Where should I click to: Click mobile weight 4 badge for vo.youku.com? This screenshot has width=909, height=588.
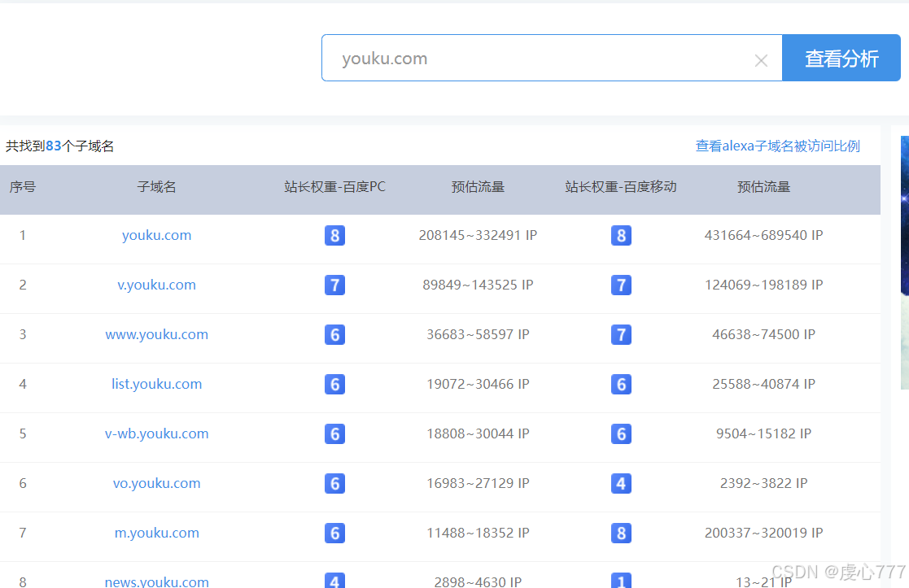[x=621, y=484]
